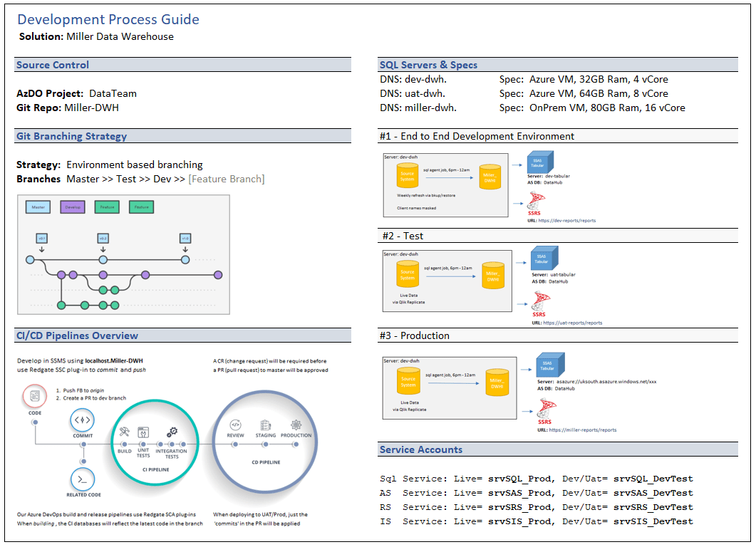Select the BUILD tools icon in CI pipeline

tap(124, 433)
